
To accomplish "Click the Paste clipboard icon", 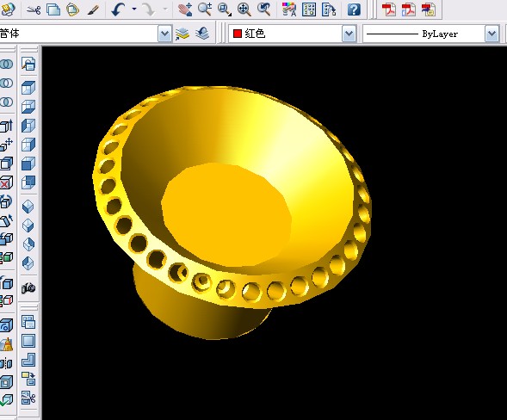I will click(73, 9).
